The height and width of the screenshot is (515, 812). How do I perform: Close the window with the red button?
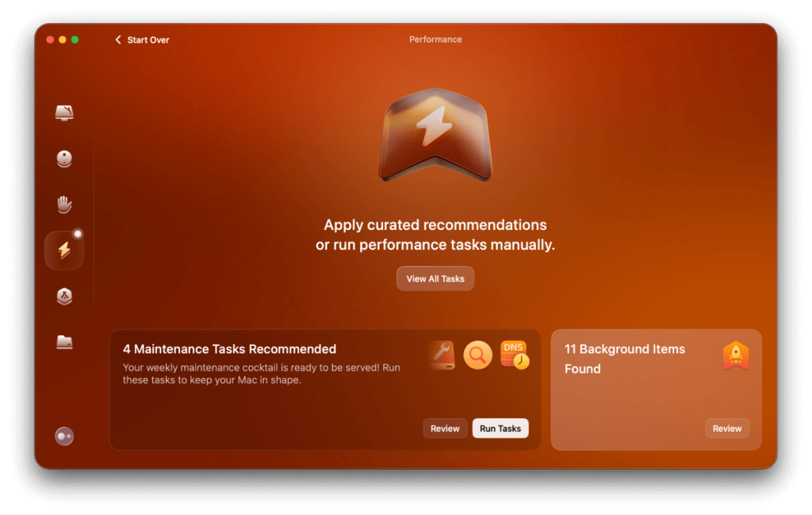coord(50,40)
